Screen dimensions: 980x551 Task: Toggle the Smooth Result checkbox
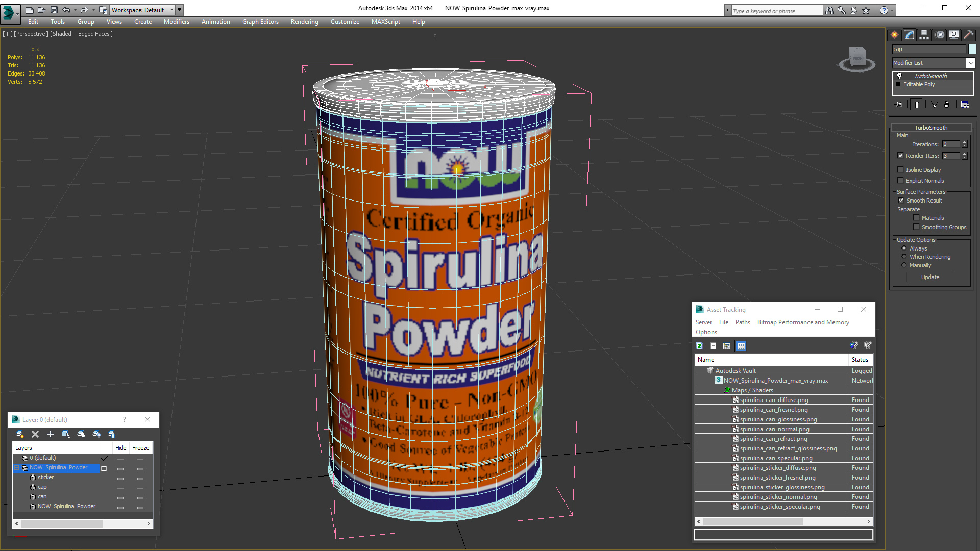pos(901,201)
